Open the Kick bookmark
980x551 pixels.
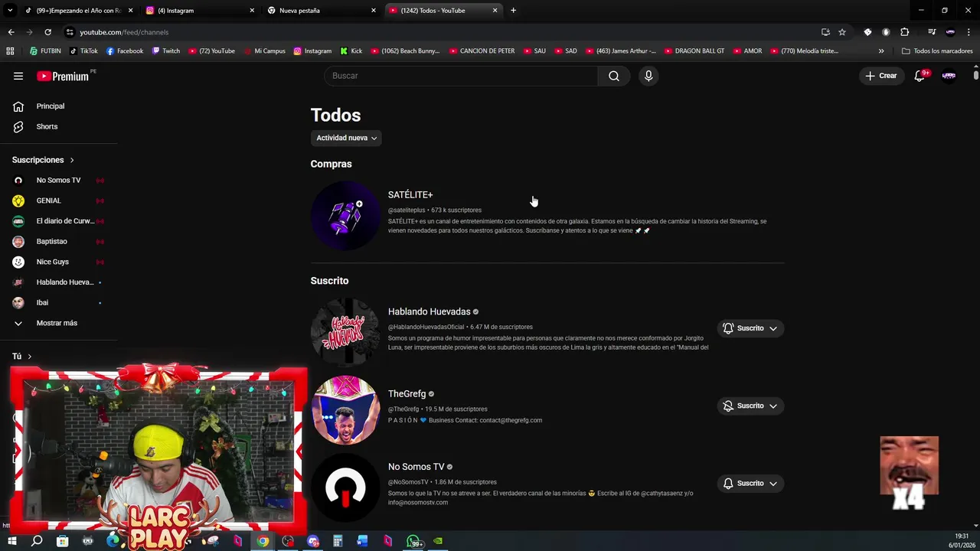pos(351,51)
